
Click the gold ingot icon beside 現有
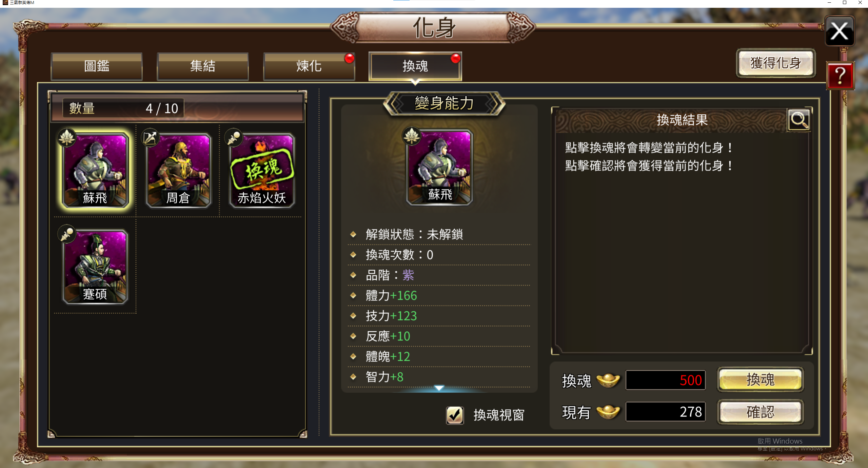coord(608,412)
